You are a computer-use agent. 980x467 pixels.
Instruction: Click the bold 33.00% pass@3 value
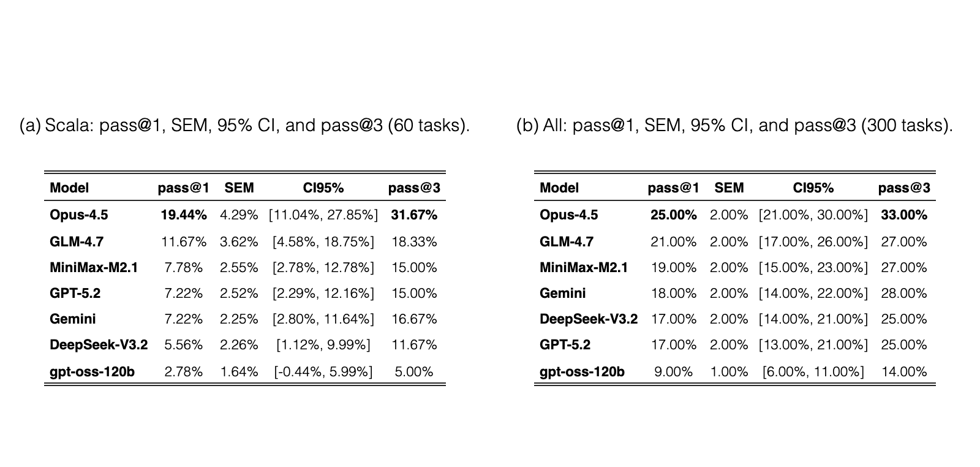(x=904, y=215)
